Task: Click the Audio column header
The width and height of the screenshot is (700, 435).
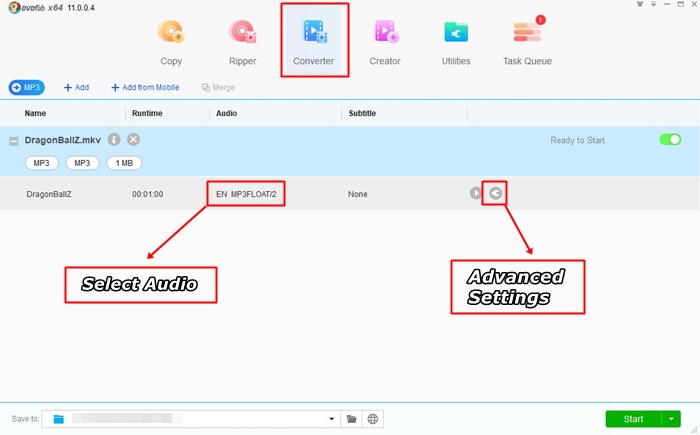Action: [x=226, y=113]
